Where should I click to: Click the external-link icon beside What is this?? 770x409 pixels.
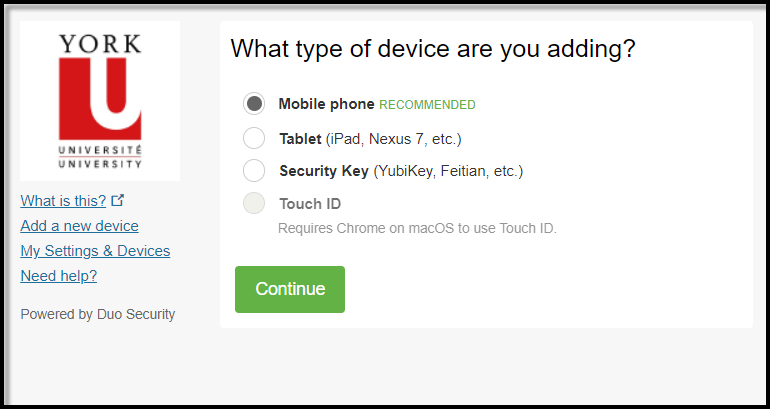[x=118, y=200]
